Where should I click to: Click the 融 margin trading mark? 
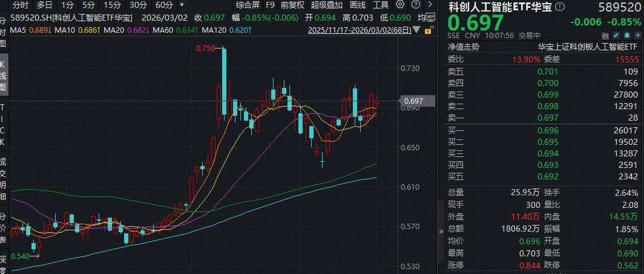(605, 35)
